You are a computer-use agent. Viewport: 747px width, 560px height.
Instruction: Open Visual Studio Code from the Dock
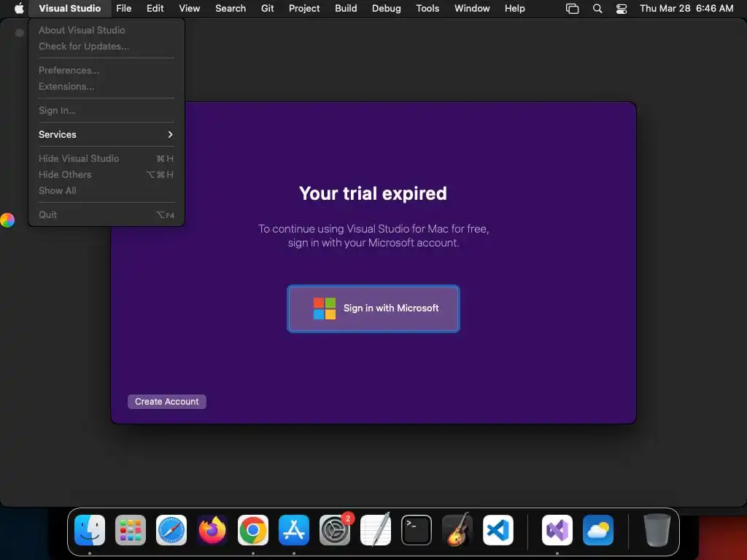pos(498,530)
